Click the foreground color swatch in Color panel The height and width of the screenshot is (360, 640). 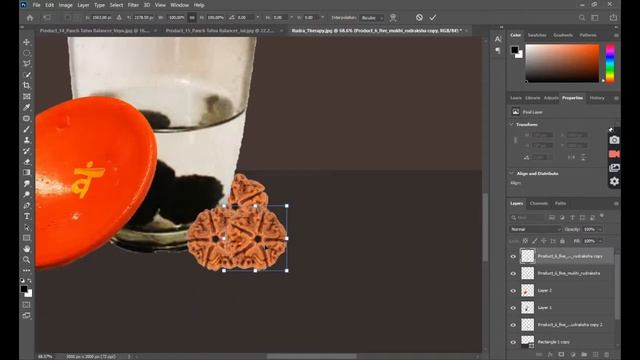tap(515, 50)
